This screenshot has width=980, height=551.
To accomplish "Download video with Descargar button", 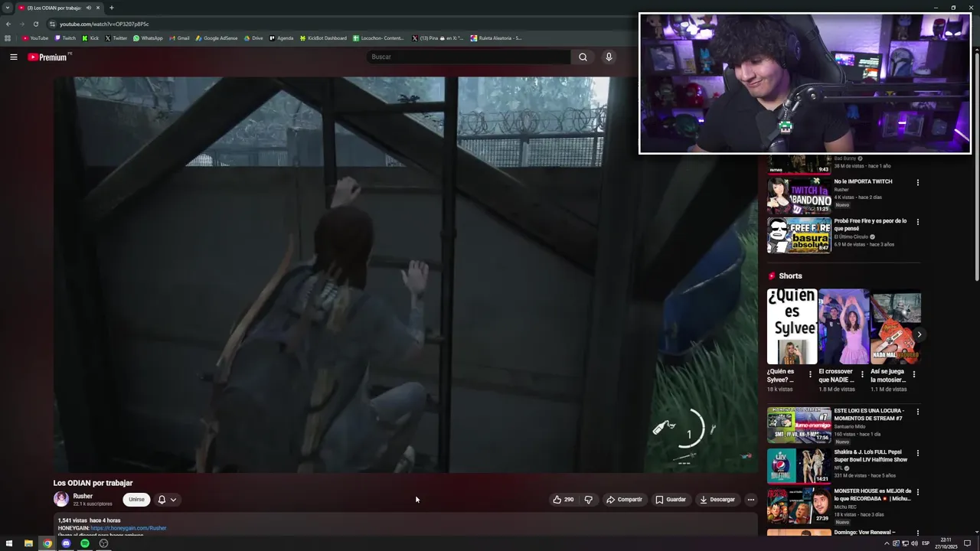I will pos(717,500).
